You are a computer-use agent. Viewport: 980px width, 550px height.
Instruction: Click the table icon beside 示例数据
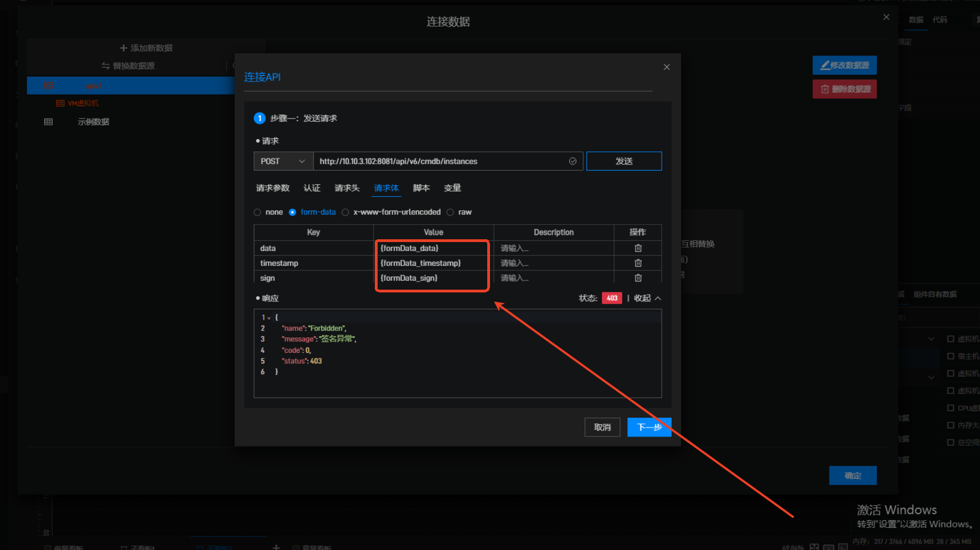49,122
